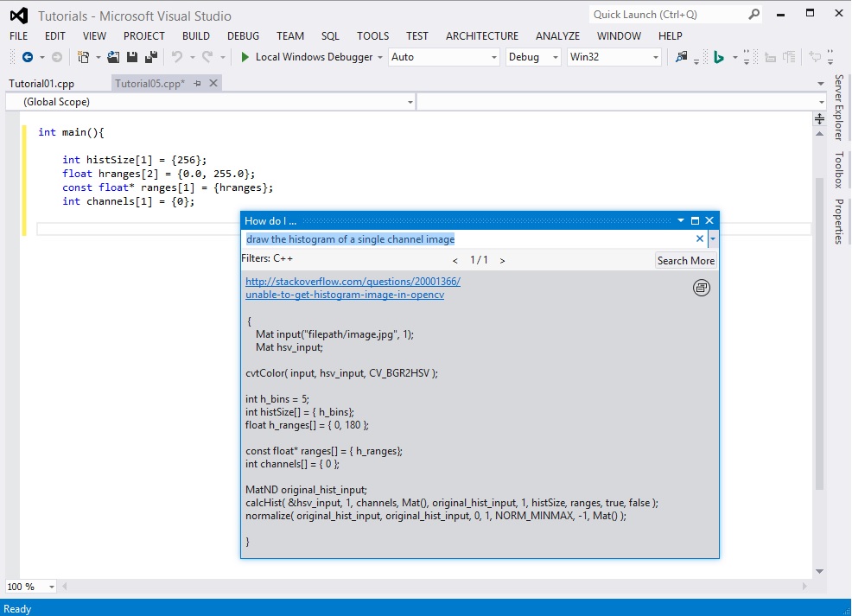Open the BUILD menu
Viewport: 852px width, 616px height.
196,36
